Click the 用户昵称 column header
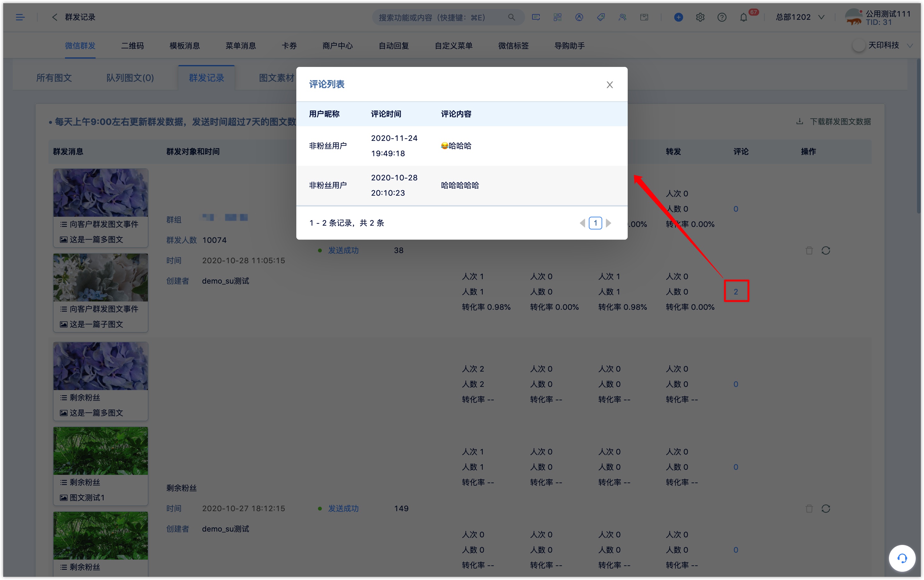 click(x=324, y=114)
